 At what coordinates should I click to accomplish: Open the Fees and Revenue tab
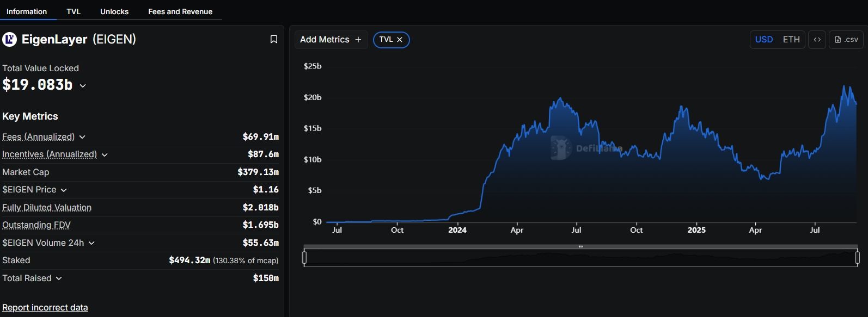point(180,11)
